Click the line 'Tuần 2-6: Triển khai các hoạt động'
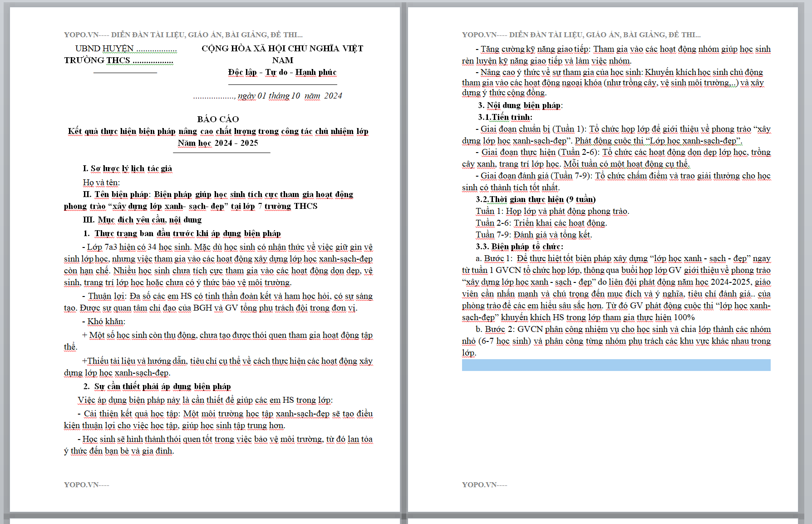The height and width of the screenshot is (524, 812). coord(541,223)
